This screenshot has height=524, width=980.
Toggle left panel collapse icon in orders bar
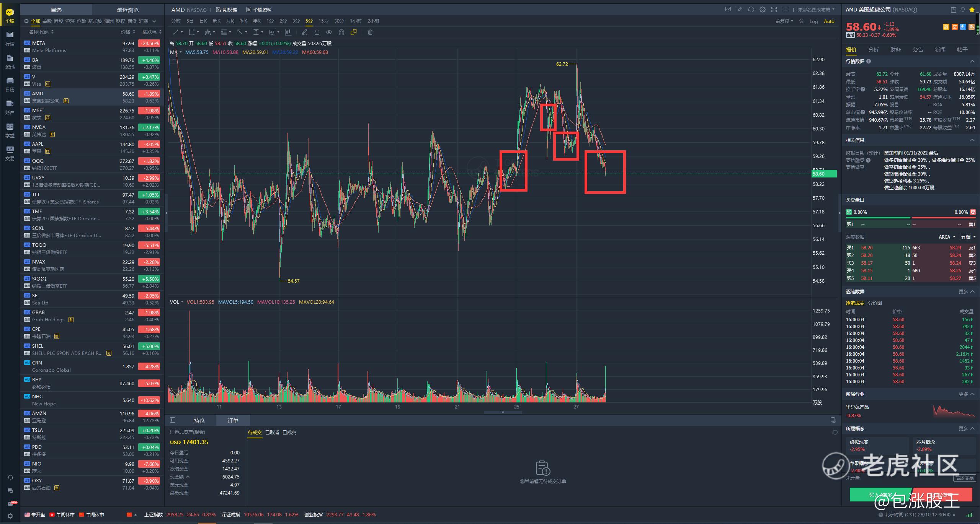point(173,420)
